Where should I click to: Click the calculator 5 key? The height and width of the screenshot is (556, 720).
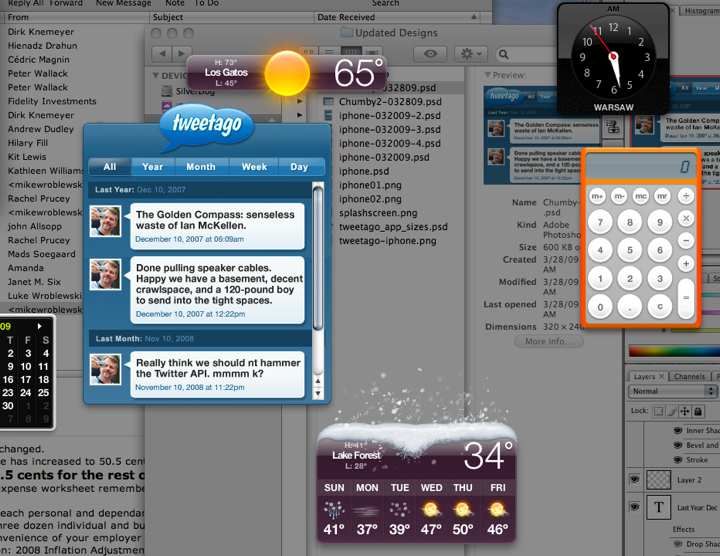[630, 250]
